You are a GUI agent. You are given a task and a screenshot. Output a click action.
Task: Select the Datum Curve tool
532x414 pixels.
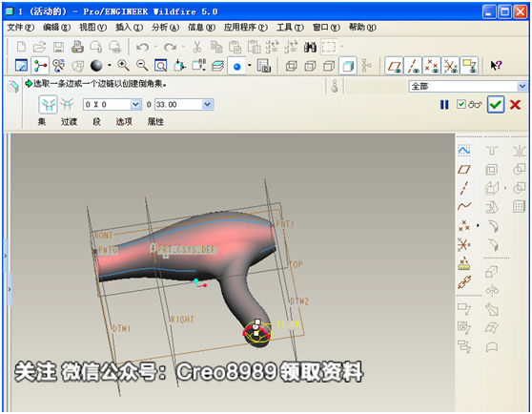463,206
